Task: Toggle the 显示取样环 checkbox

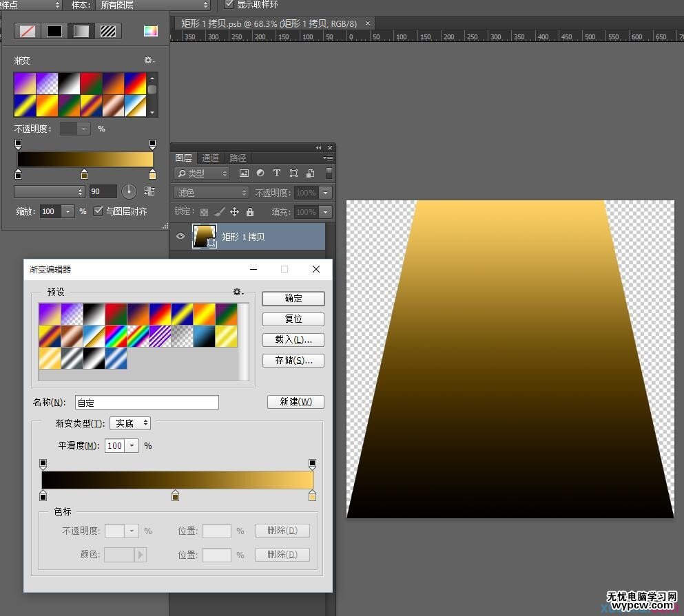Action: point(229,4)
